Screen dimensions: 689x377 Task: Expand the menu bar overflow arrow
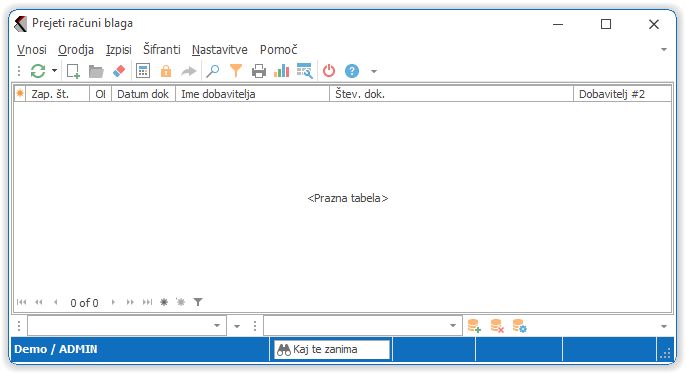coord(664,50)
